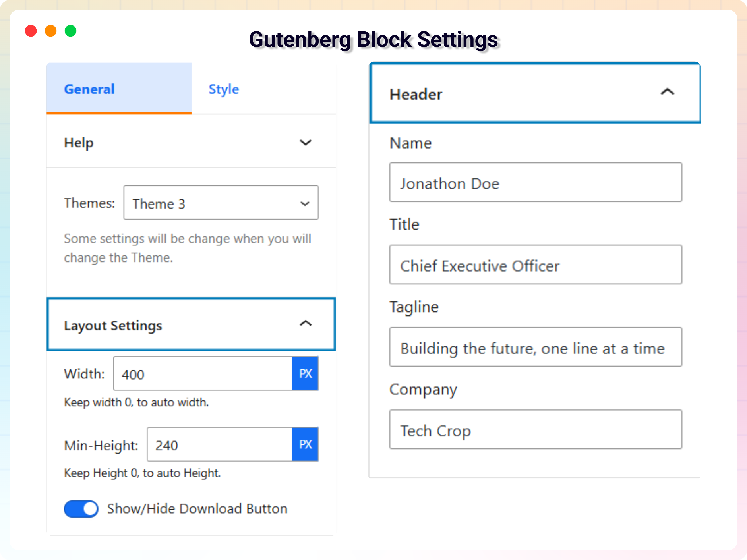Click the PX unit button for Width
Screen dimensions: 747x560
tap(305, 374)
